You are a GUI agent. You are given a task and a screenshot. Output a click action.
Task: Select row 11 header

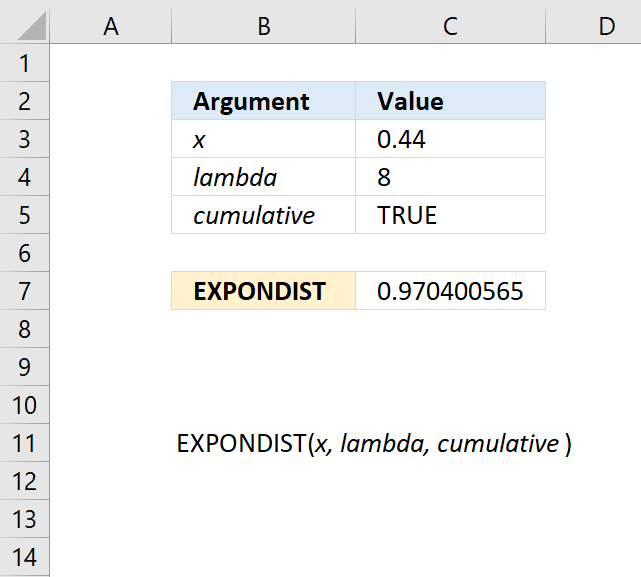(25, 443)
